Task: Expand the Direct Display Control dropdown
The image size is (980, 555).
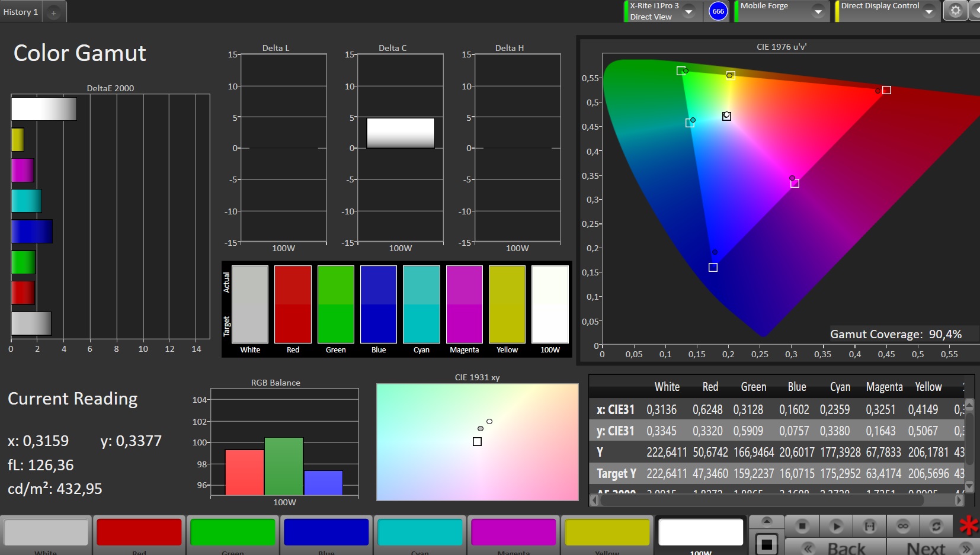Action: [928, 11]
